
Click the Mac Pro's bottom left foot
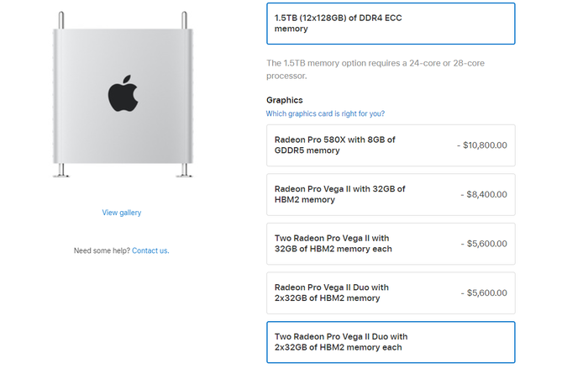pos(62,171)
